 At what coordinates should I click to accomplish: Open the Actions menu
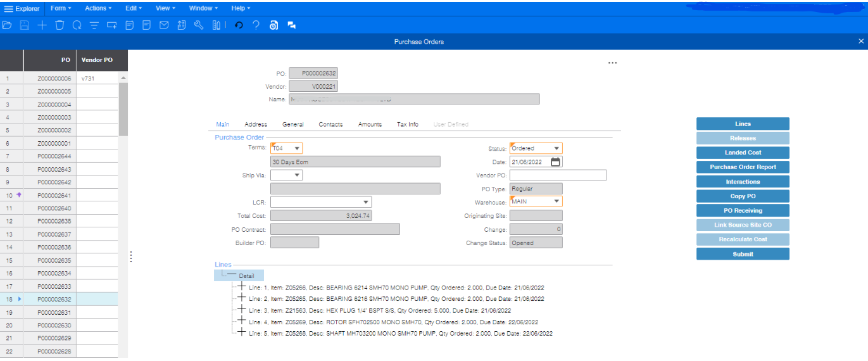[98, 8]
